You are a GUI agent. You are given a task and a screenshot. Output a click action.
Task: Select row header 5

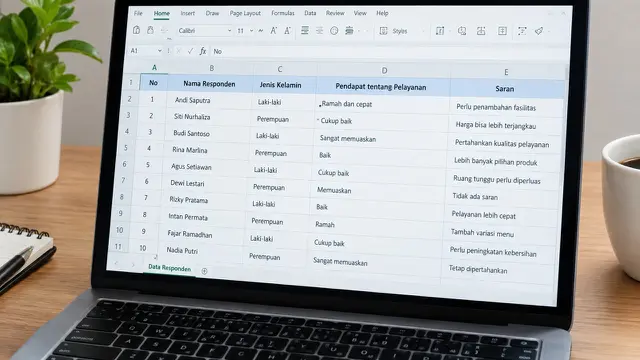point(126,147)
